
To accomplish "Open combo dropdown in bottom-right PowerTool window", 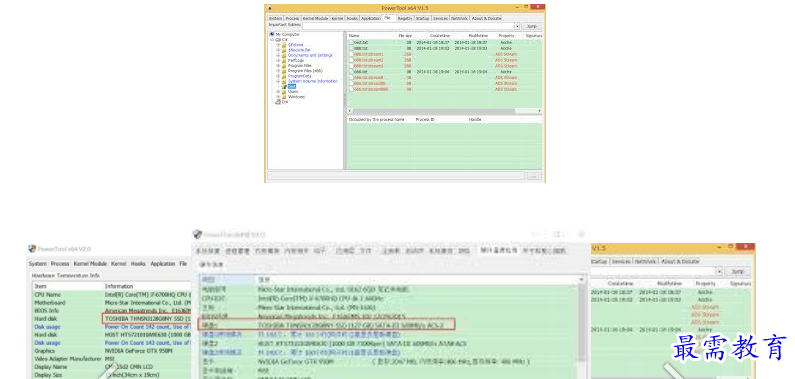I will click(x=718, y=272).
